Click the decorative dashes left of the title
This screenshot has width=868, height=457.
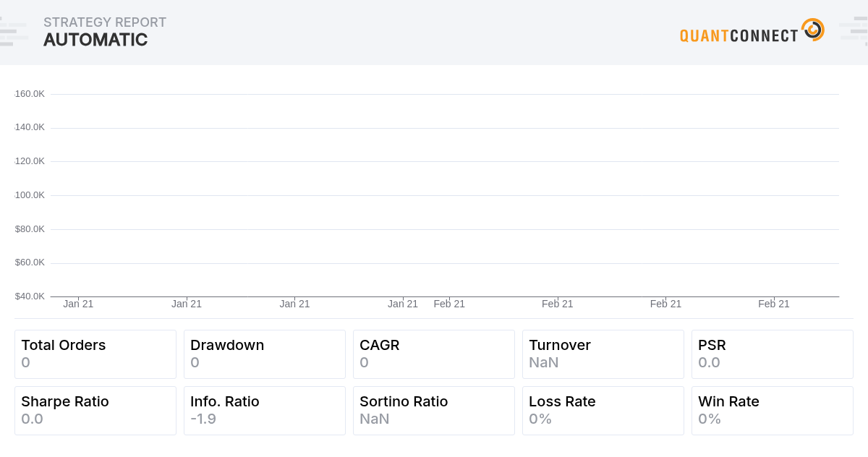click(14, 33)
